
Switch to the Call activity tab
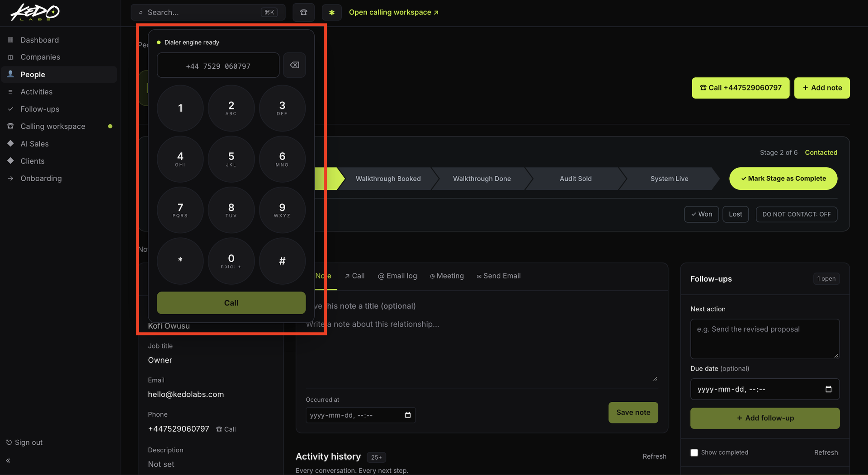tap(354, 276)
